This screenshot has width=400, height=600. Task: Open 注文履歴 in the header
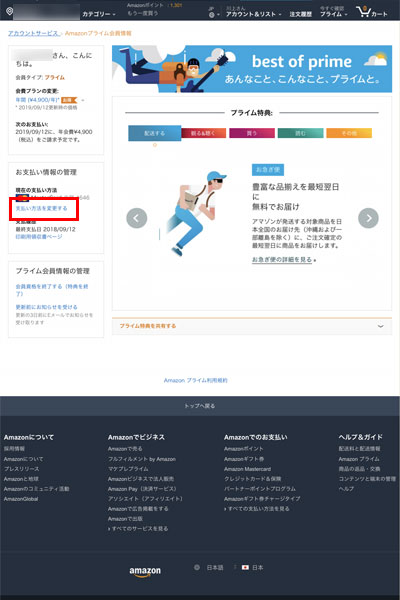[300, 14]
